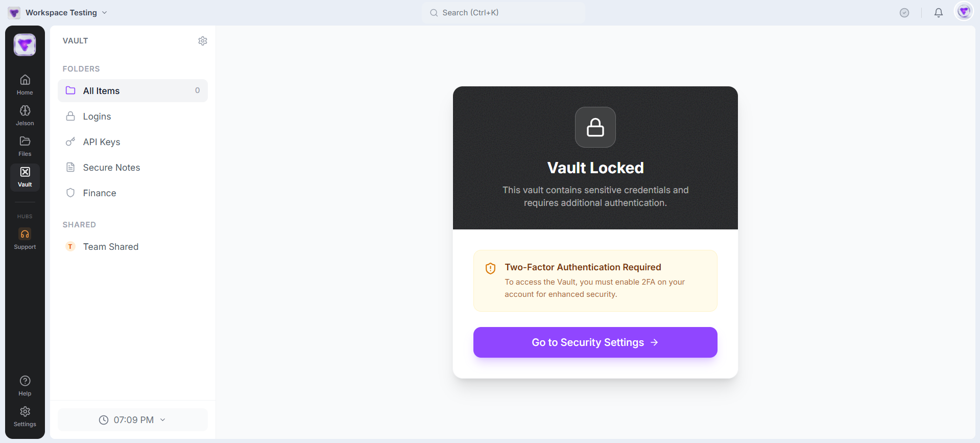Open the Settings section in the sidebar
Screen dimensions: 980x443
[25, 415]
